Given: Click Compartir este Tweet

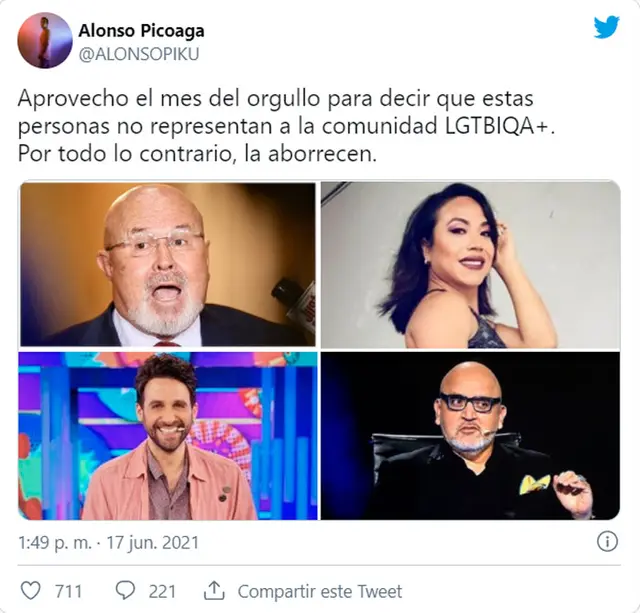Looking at the screenshot, I should coord(320,591).
